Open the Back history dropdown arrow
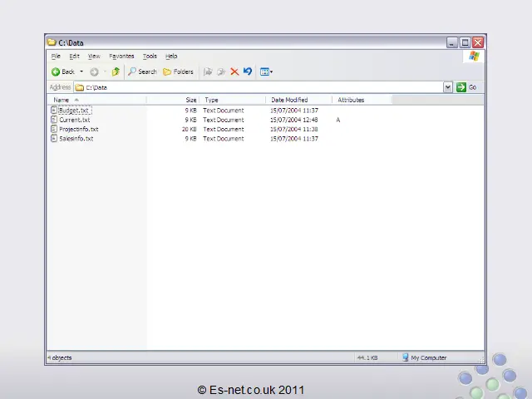The image size is (532, 399). point(81,72)
